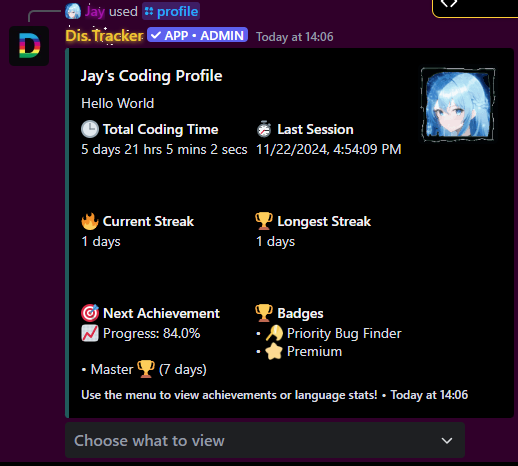This screenshot has height=466, width=518.
Task: Click the clock icon beside Total Coding Time
Action: pyautogui.click(x=90, y=129)
